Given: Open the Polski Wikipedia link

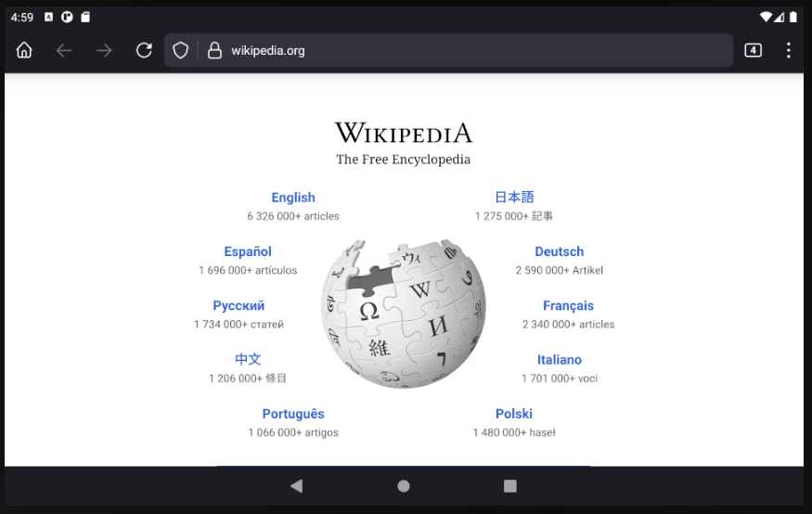Looking at the screenshot, I should coord(514,414).
